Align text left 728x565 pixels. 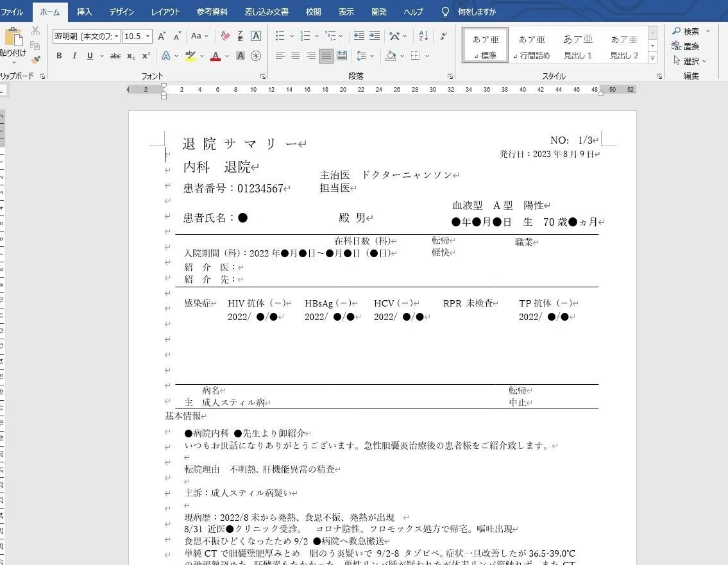tap(280, 56)
